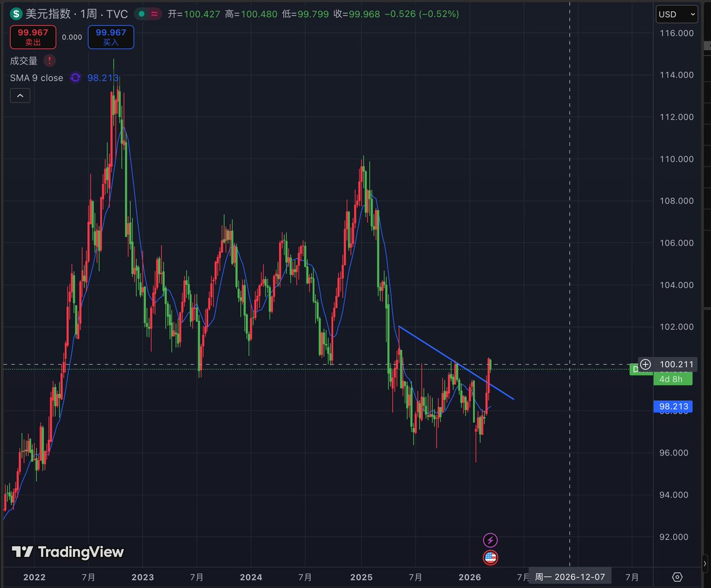Expand the right sidebar arrow handle

pyautogui.click(x=705, y=563)
